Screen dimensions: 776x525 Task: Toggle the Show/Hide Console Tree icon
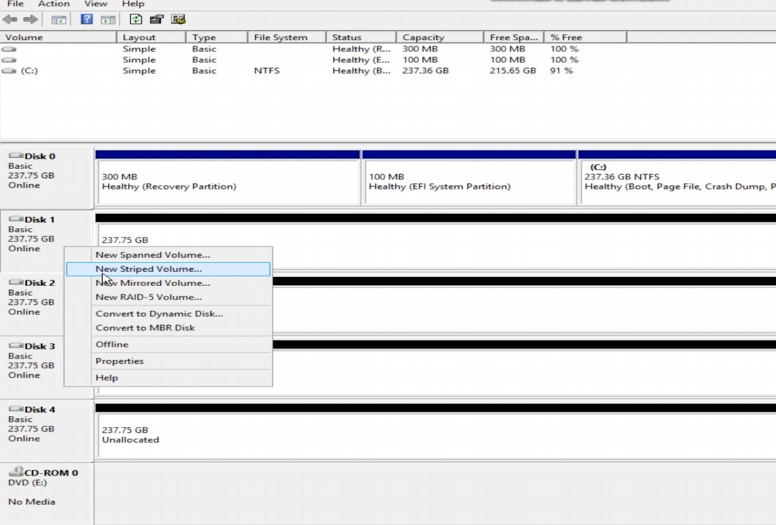tap(59, 20)
